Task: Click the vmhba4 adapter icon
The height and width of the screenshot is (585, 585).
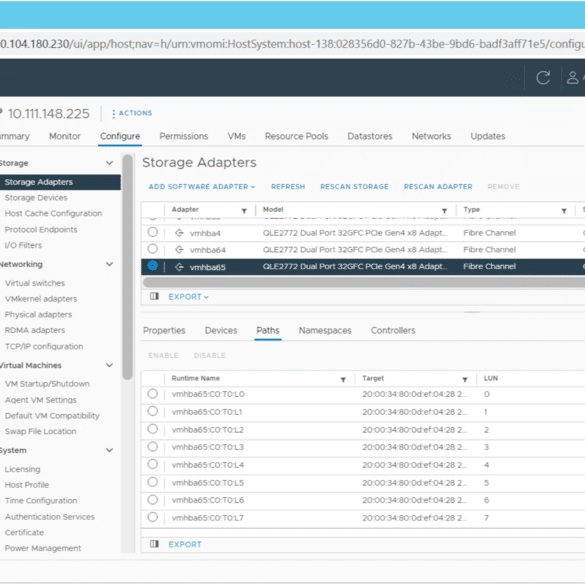Action: pos(179,233)
